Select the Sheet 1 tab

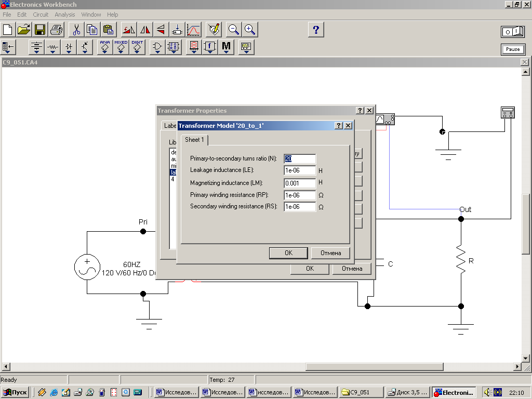point(194,140)
